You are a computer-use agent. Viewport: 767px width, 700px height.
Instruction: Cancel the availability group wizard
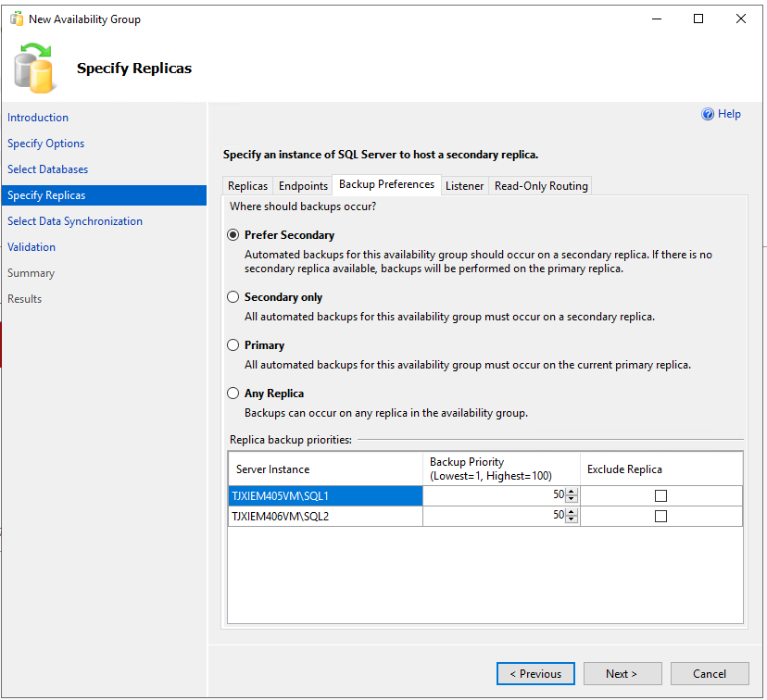pos(710,674)
